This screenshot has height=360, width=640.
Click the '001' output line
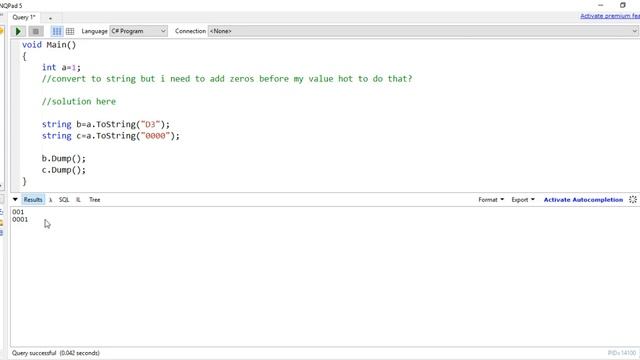[x=18, y=212]
